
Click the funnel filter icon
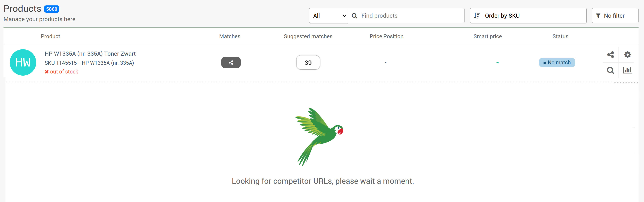[598, 16]
